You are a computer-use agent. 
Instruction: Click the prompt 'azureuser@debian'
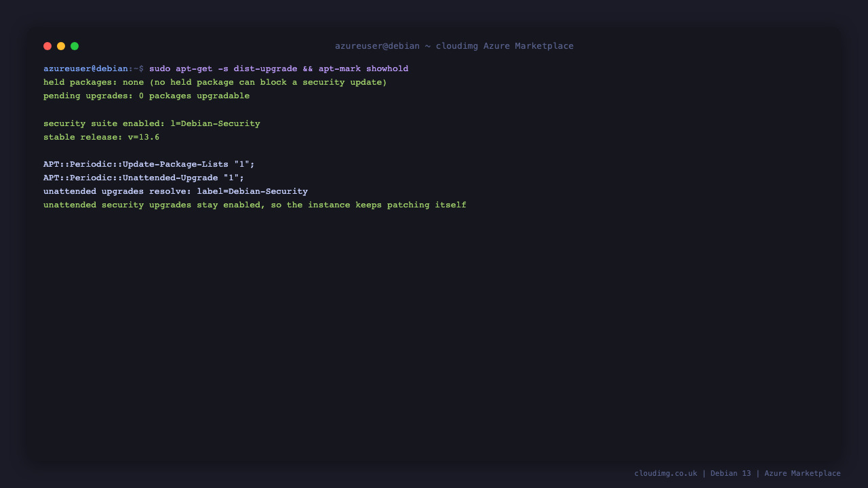(x=85, y=69)
